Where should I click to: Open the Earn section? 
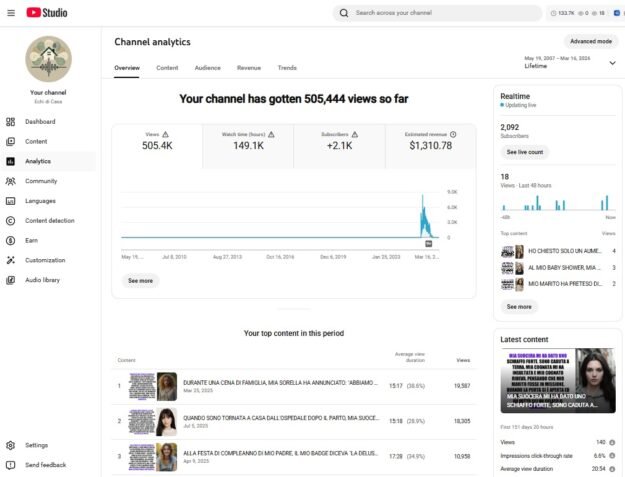click(x=31, y=240)
